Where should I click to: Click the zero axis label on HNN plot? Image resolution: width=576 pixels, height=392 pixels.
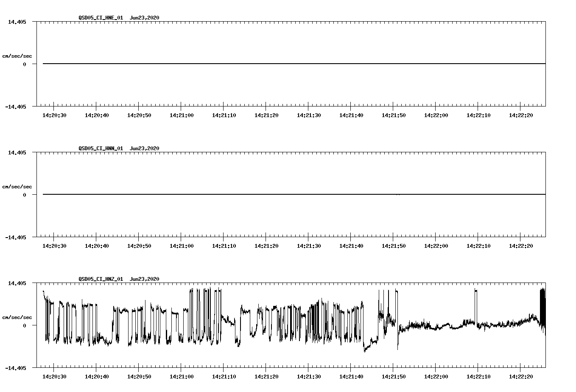coord(25,195)
